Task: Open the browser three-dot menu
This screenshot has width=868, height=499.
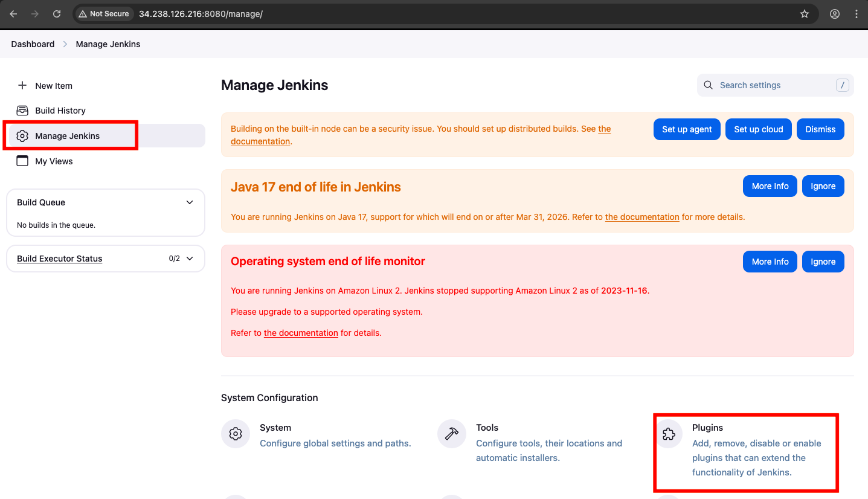Action: coord(857,14)
